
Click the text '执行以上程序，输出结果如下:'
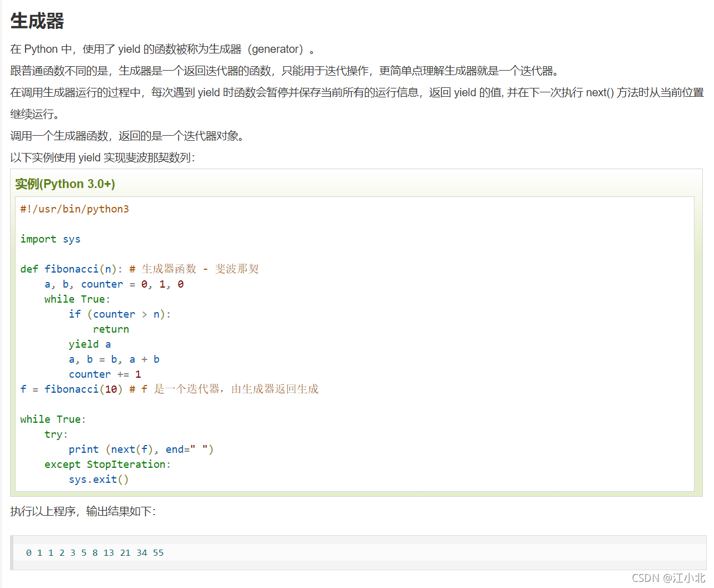(x=83, y=511)
